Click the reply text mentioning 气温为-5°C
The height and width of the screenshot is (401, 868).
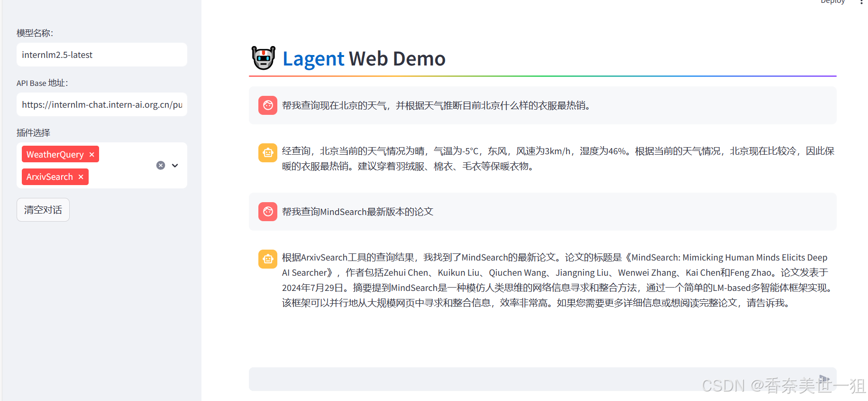tap(558, 159)
